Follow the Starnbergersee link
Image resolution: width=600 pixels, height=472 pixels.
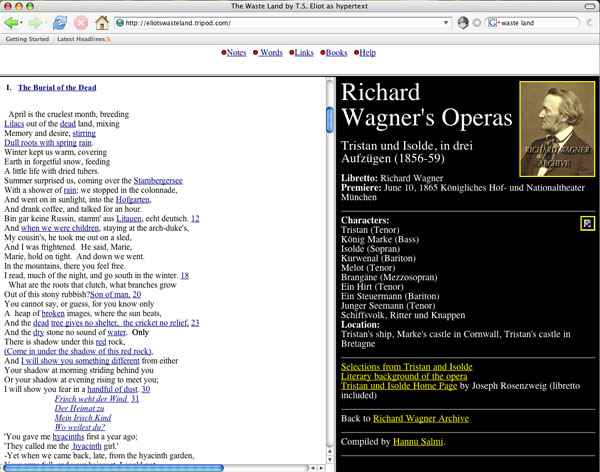[x=158, y=181]
